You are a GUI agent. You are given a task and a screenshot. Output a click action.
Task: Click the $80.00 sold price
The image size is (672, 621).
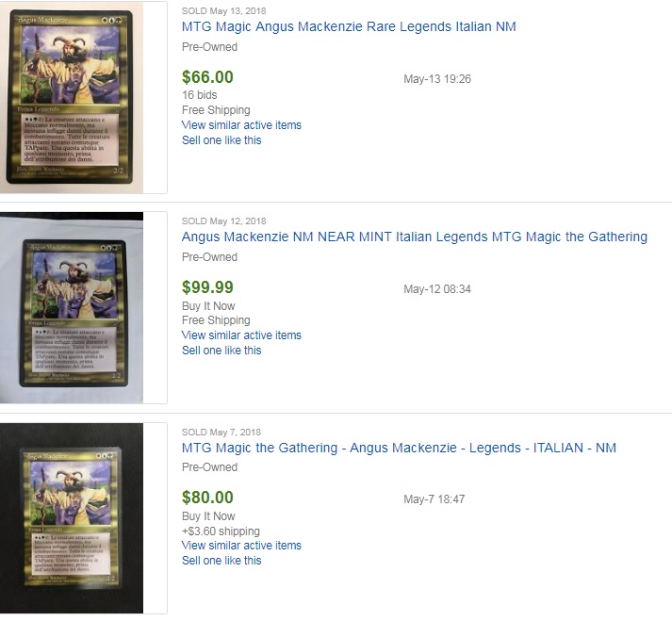click(x=207, y=498)
